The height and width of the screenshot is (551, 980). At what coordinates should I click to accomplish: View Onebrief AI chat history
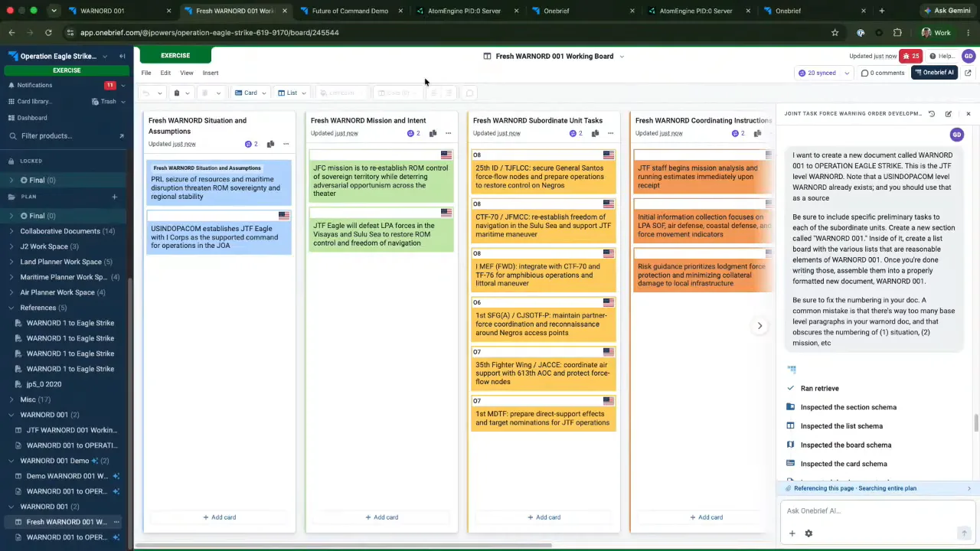pos(932,114)
